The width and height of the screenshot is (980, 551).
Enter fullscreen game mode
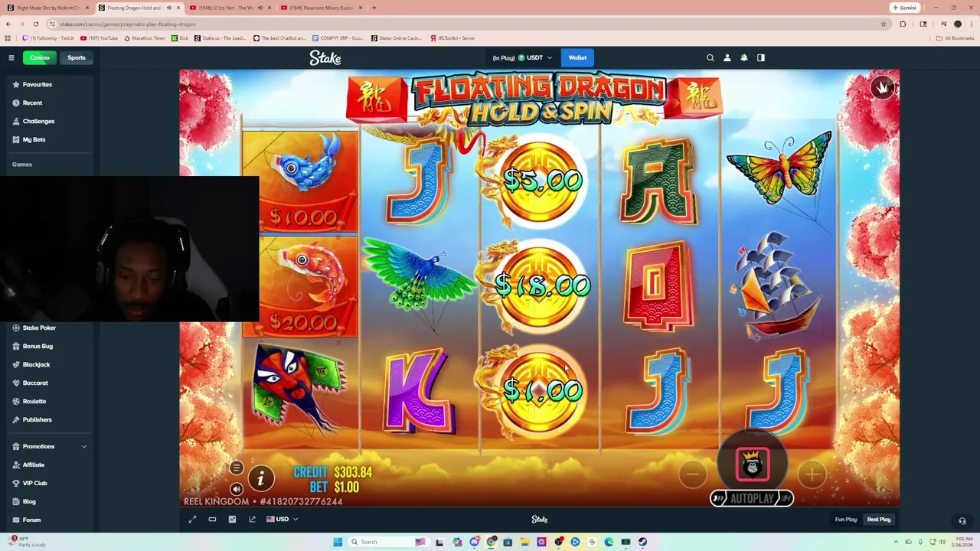(x=192, y=520)
